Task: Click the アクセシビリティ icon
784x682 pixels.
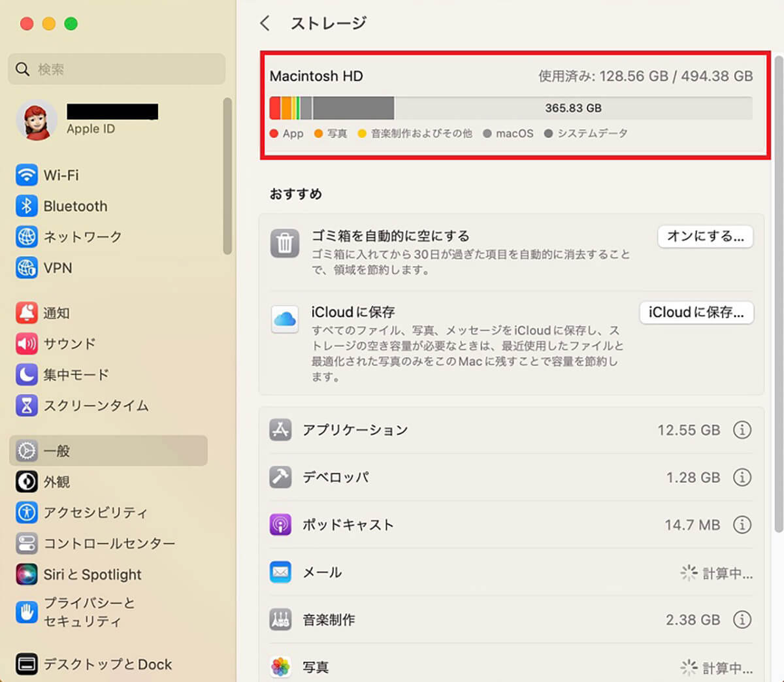Action: click(x=27, y=512)
